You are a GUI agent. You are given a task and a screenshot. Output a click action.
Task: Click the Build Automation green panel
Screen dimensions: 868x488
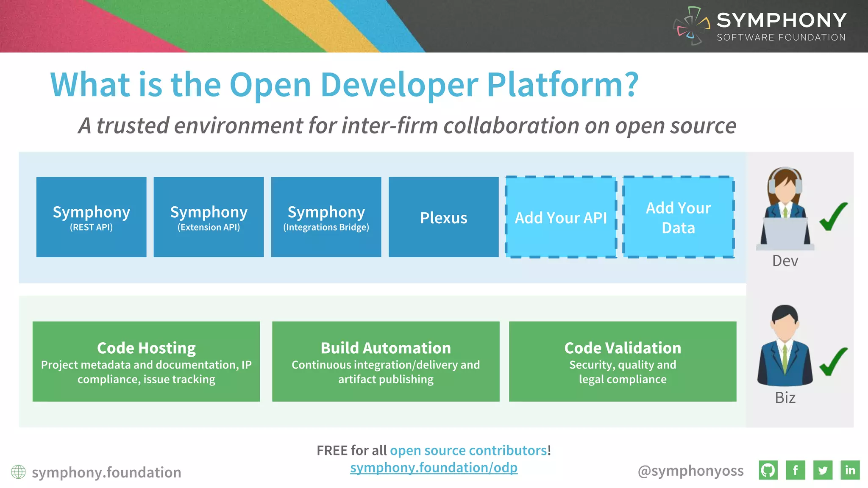coord(386,361)
